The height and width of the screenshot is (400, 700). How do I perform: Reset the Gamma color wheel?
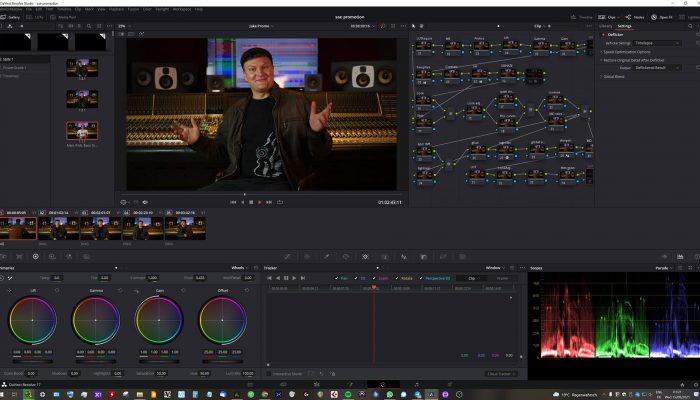pos(120,291)
